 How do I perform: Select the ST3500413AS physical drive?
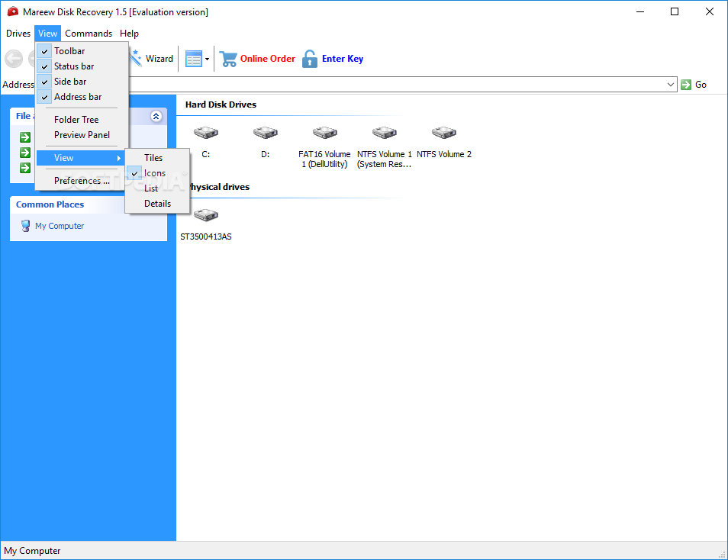(206, 215)
